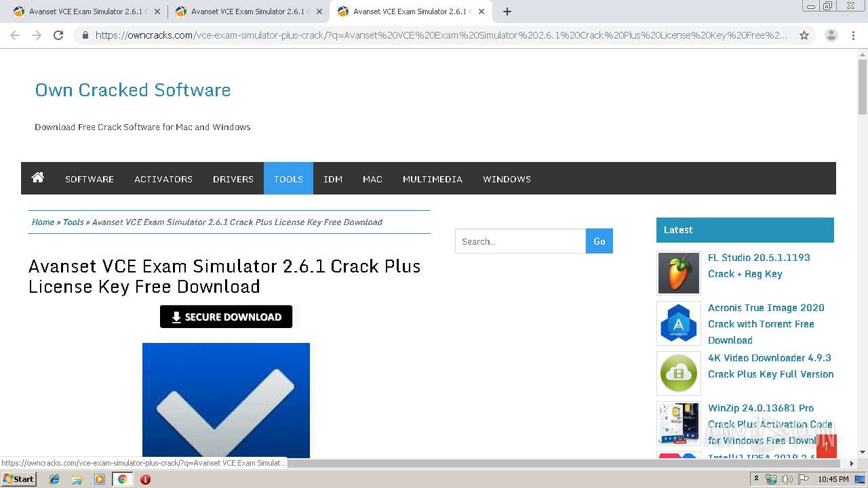Reload the current page

[x=58, y=35]
